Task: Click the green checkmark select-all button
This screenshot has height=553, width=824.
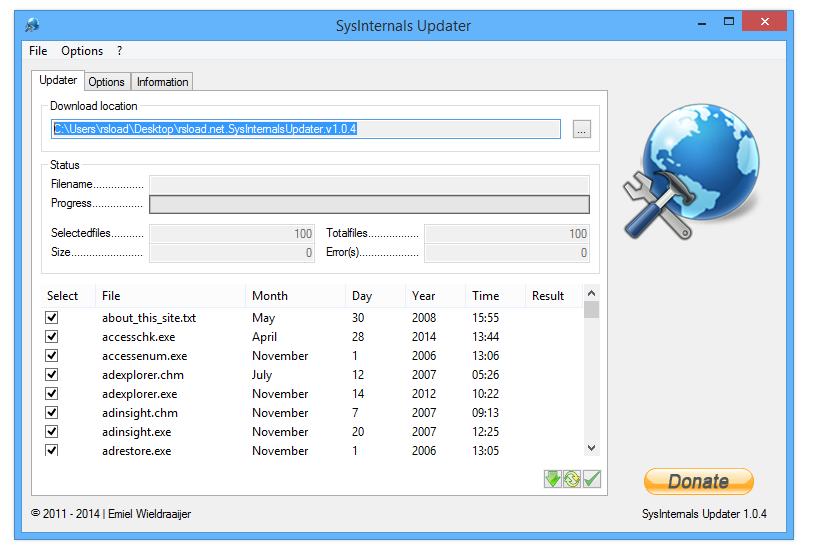Action: 592,479
